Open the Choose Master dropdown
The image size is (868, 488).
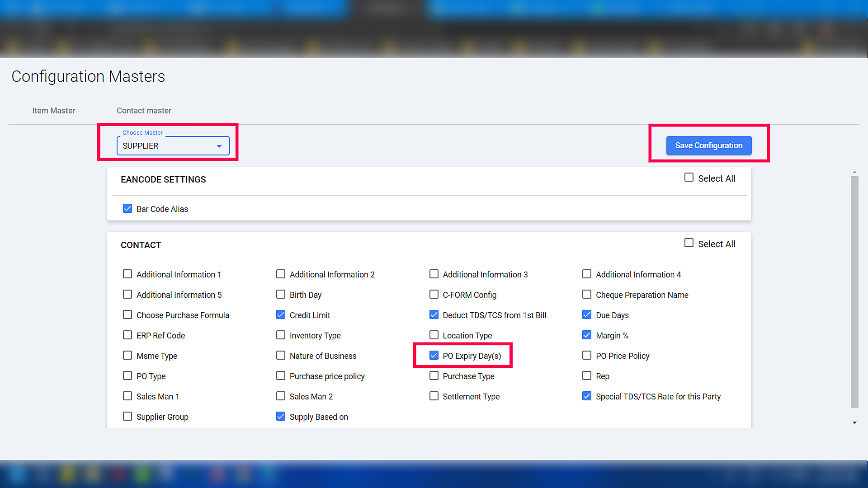point(173,146)
